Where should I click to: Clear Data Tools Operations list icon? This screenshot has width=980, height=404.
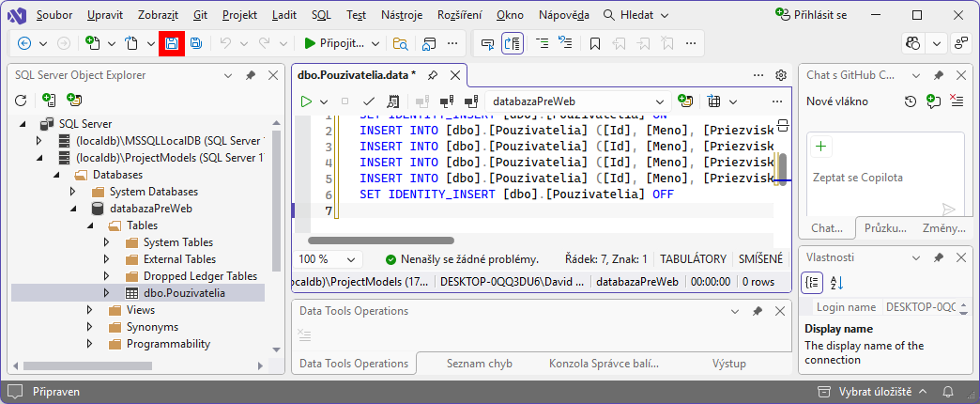pyautogui.click(x=304, y=334)
